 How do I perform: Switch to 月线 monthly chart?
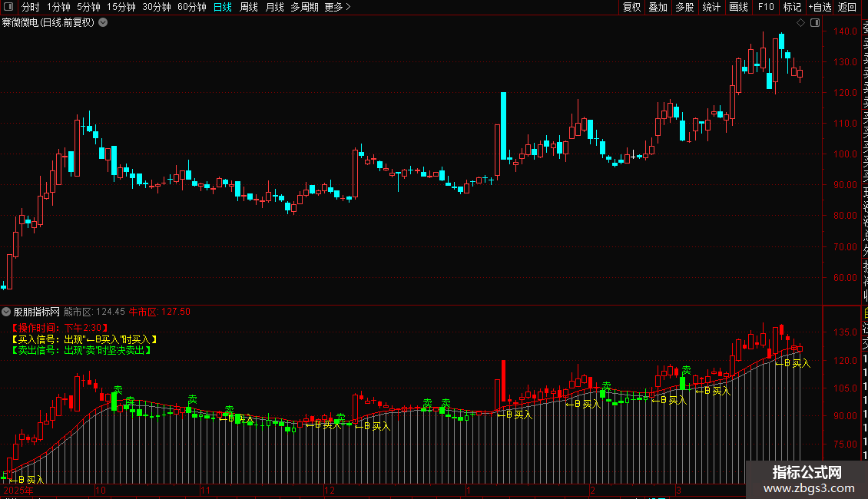coord(274,7)
